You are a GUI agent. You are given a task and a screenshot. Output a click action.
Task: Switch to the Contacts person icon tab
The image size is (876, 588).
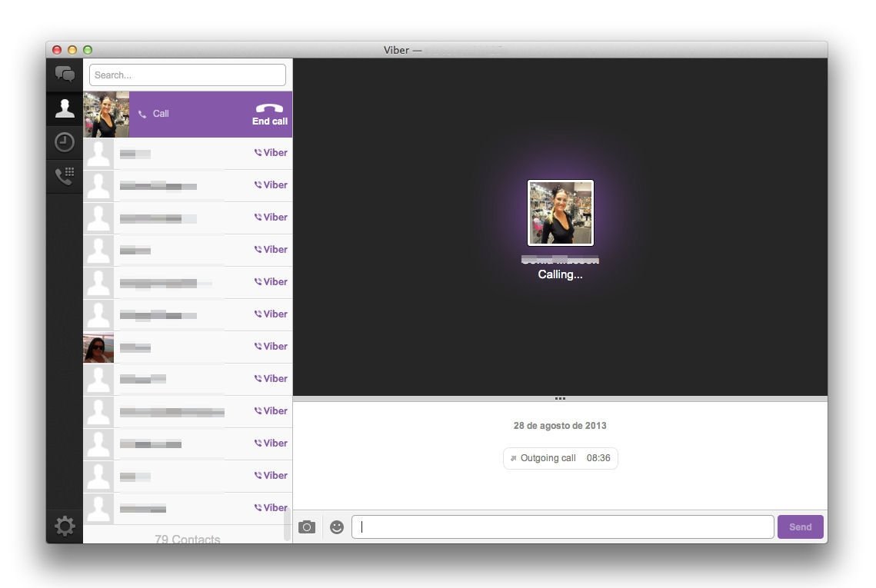[x=65, y=108]
